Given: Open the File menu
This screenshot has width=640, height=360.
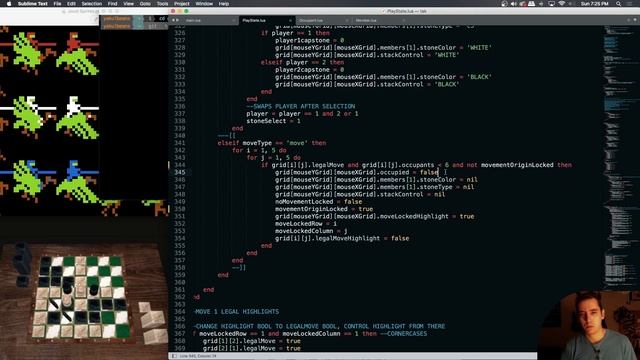Looking at the screenshot, I should coord(58,4).
